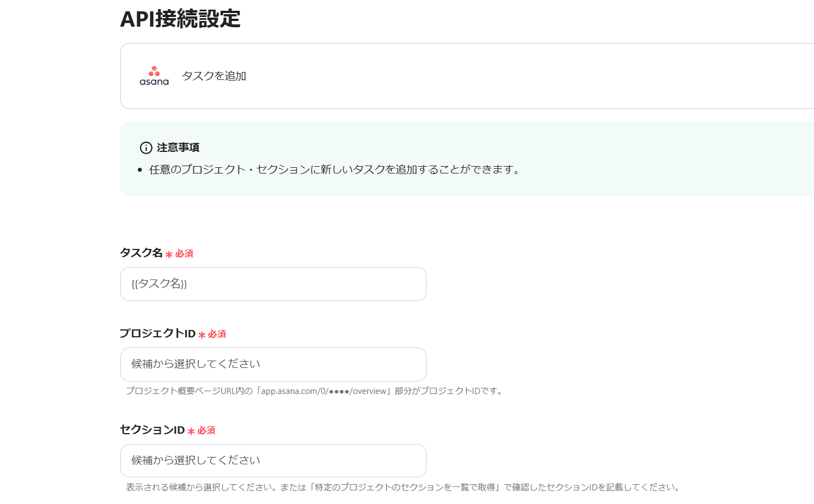Screen dimensions: 814x504
Task: Open the プロジェクトID candidate dropdown
Action: click(273, 365)
